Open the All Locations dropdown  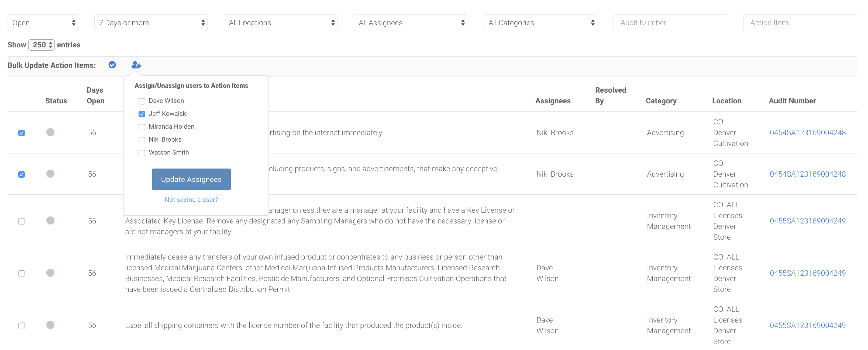[280, 23]
